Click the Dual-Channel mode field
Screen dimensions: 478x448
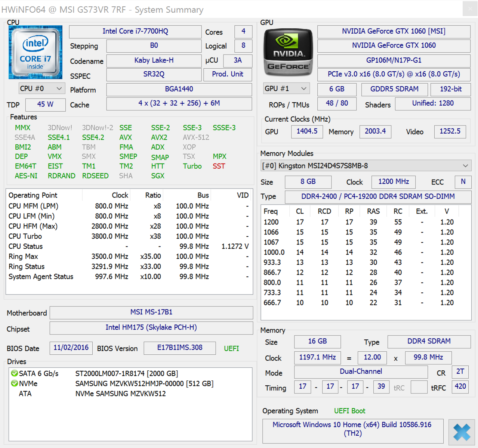(x=361, y=372)
